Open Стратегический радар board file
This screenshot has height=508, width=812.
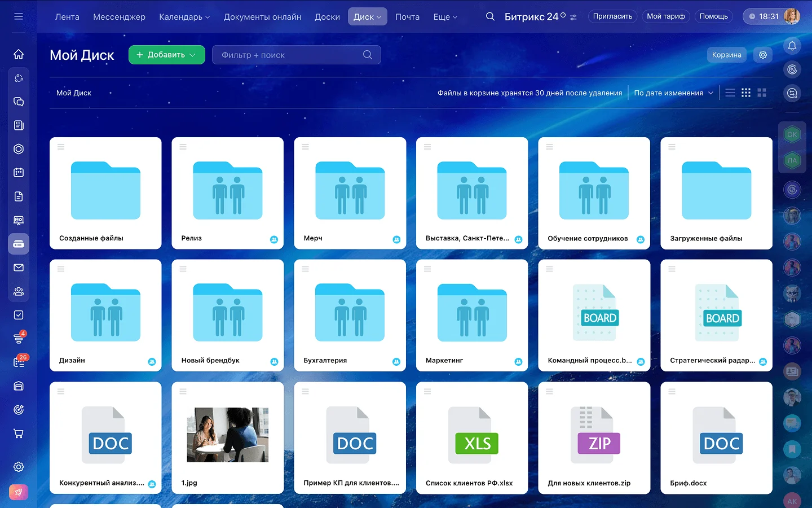click(x=717, y=315)
